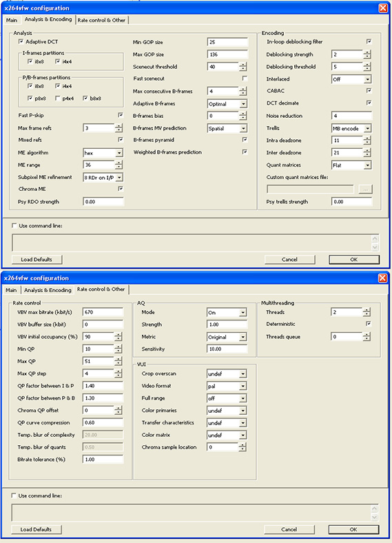Click QP curve compression field
The height and width of the screenshot is (543, 392).
tap(103, 422)
